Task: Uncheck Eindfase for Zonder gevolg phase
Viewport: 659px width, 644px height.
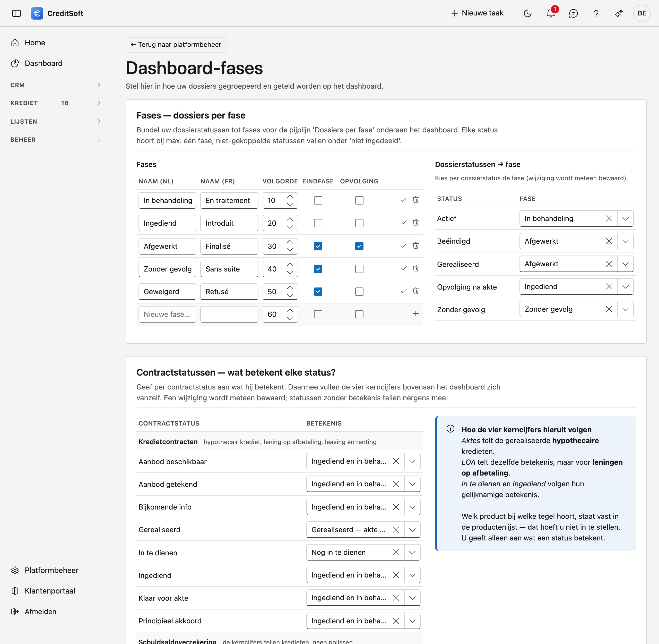Action: pyautogui.click(x=318, y=269)
